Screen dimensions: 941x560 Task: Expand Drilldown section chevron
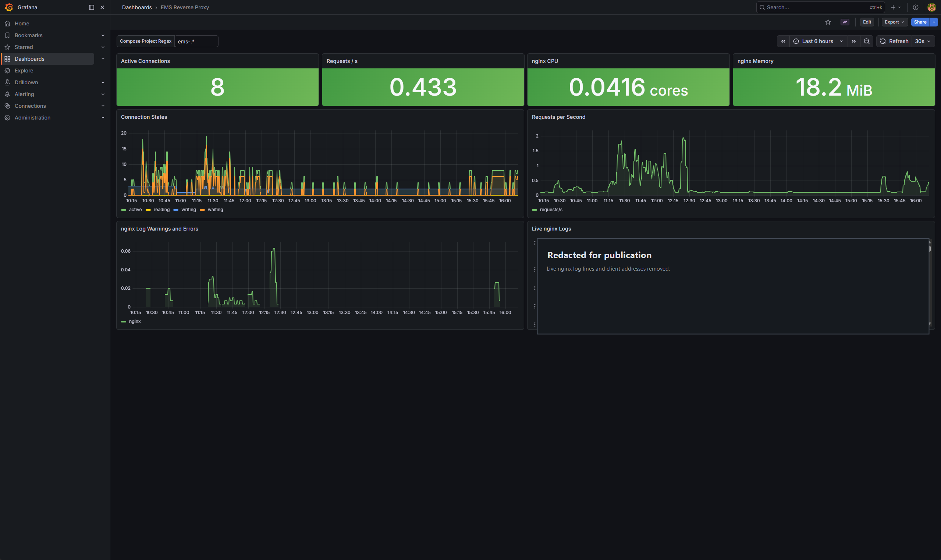pos(103,82)
